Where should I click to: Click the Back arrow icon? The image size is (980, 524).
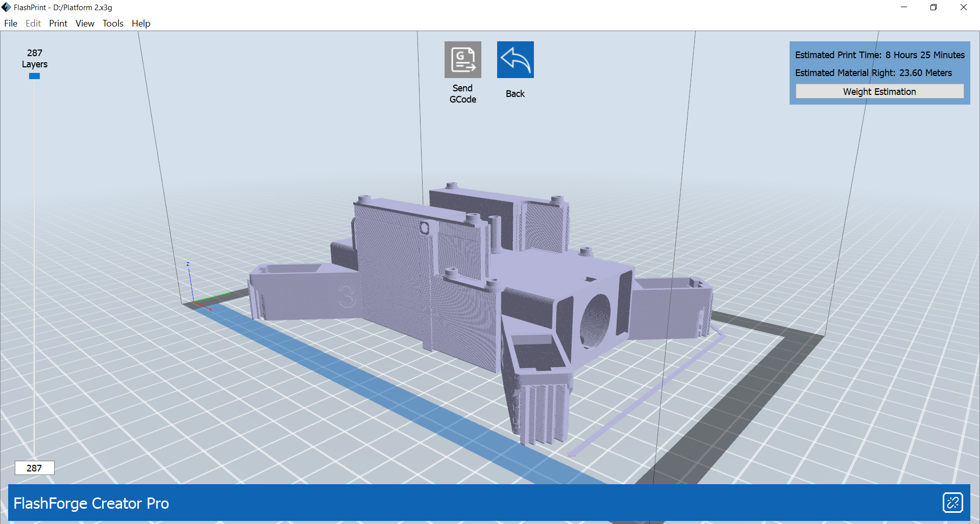[515, 60]
